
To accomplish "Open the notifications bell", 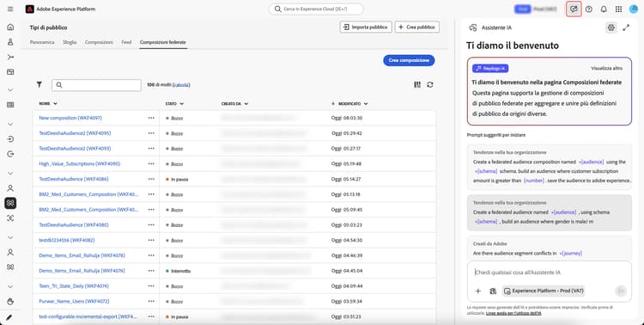I will tap(604, 9).
